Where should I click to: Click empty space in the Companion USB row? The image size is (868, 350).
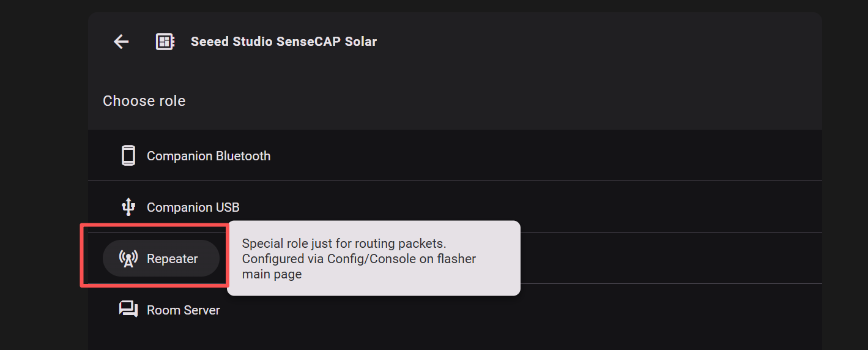(520, 207)
